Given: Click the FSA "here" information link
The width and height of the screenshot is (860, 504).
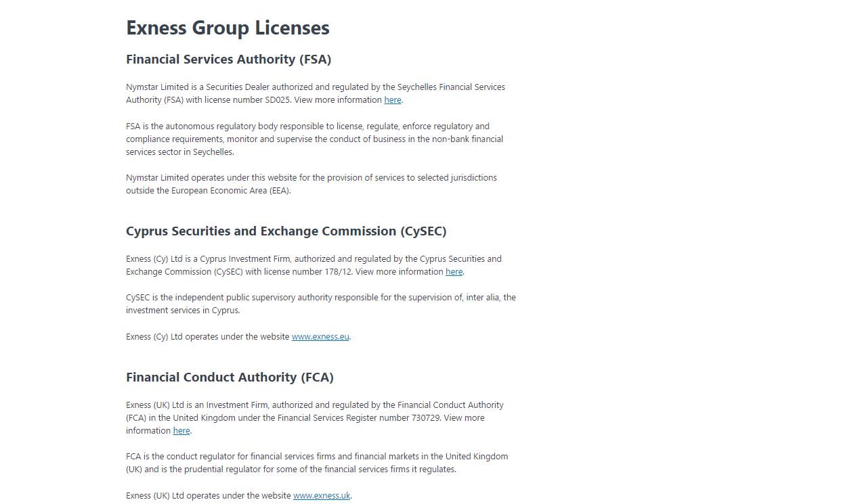Looking at the screenshot, I should pyautogui.click(x=392, y=99).
